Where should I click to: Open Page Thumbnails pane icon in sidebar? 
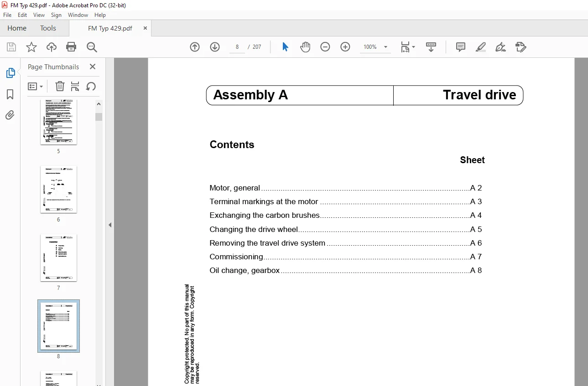click(x=10, y=73)
